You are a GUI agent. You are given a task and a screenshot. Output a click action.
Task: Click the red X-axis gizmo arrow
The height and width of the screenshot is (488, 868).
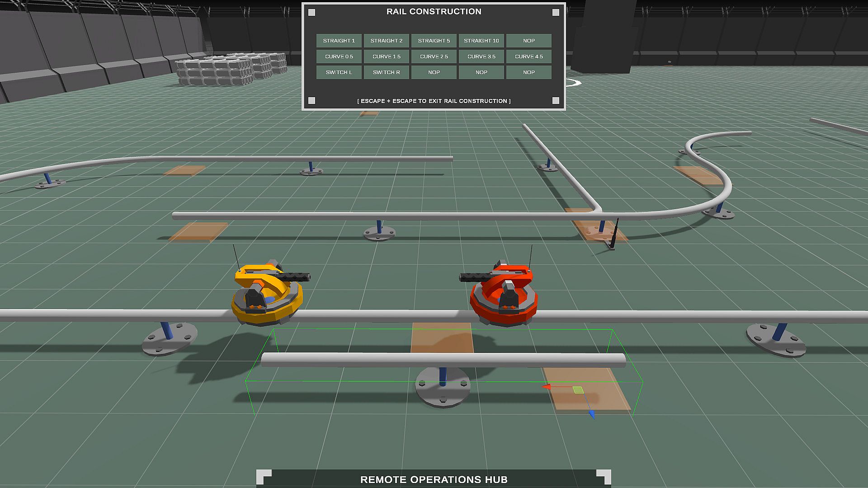point(547,387)
